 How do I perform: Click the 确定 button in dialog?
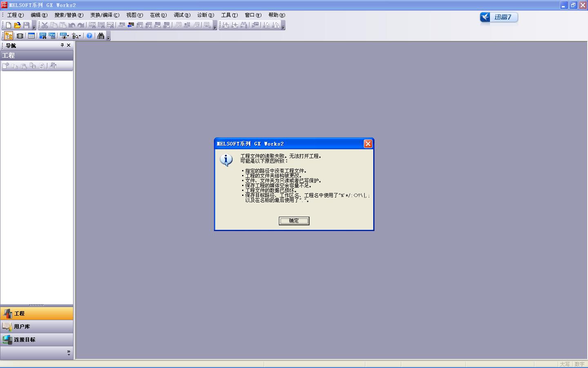[x=294, y=221]
